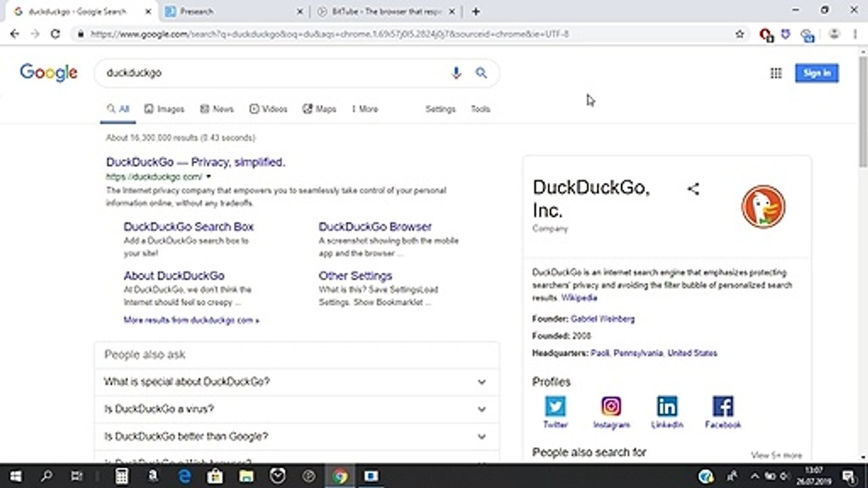Reload the page with the refresh icon

[x=55, y=34]
